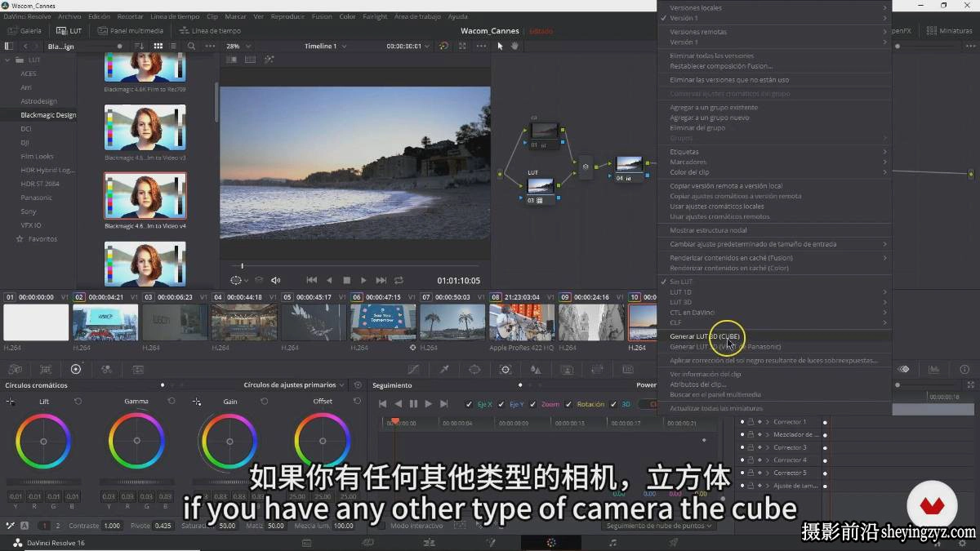Select the hand pan tool in viewer
The height and width of the screenshot is (551, 980).
(x=514, y=47)
